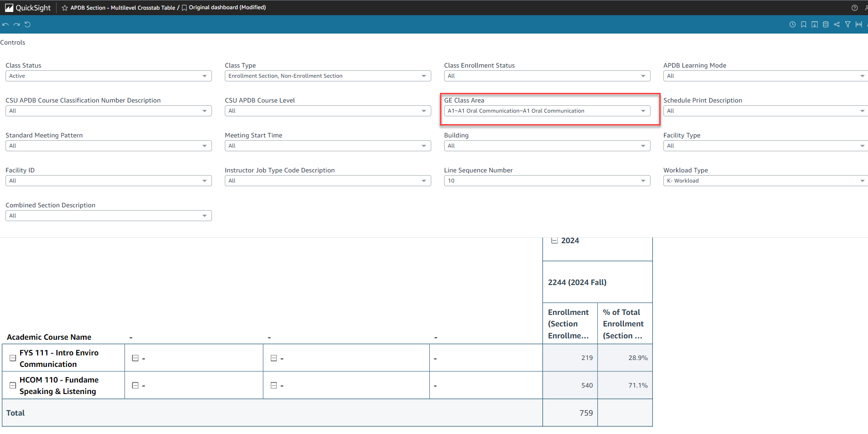
Task: Open the Class Type dropdown
Action: point(328,76)
